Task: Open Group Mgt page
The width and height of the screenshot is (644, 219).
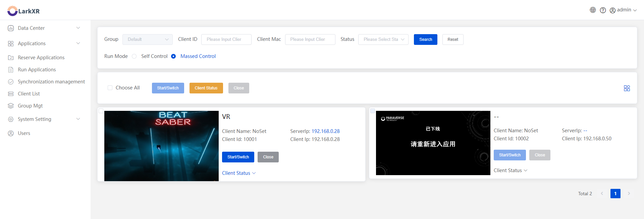Action: coord(30,106)
